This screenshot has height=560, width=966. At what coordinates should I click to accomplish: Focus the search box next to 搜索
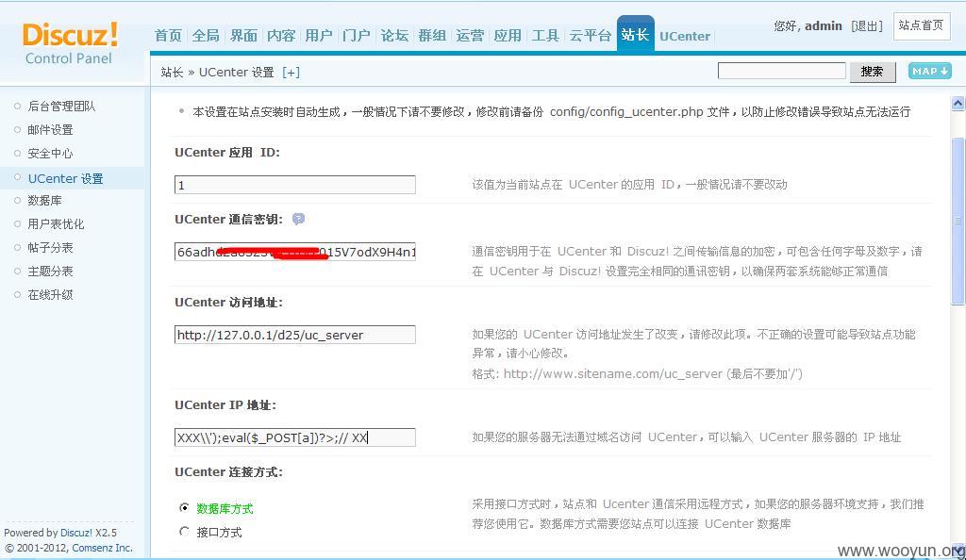781,71
